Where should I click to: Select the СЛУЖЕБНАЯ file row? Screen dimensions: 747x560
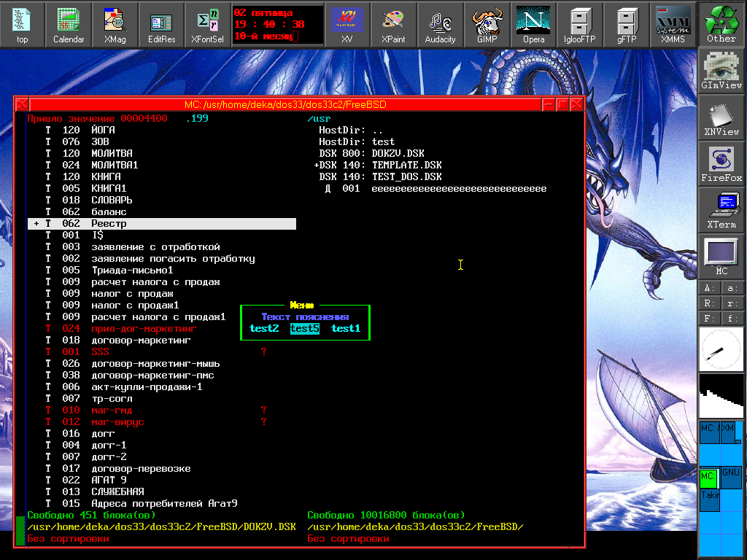click(161, 492)
